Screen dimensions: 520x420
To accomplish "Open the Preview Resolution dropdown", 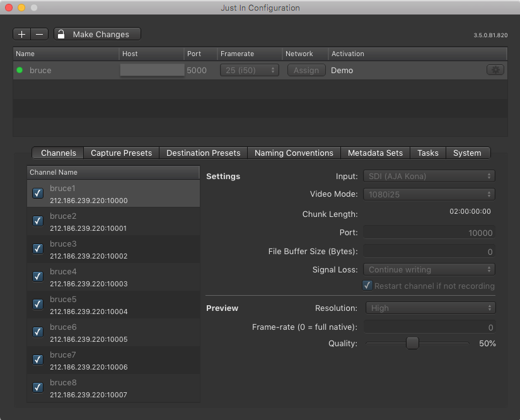I will [x=430, y=308].
